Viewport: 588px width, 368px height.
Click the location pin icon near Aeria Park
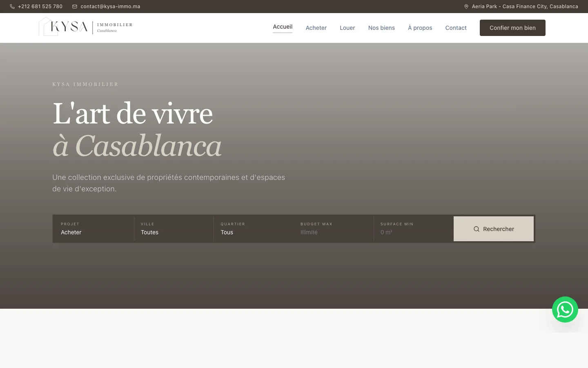point(466,6)
